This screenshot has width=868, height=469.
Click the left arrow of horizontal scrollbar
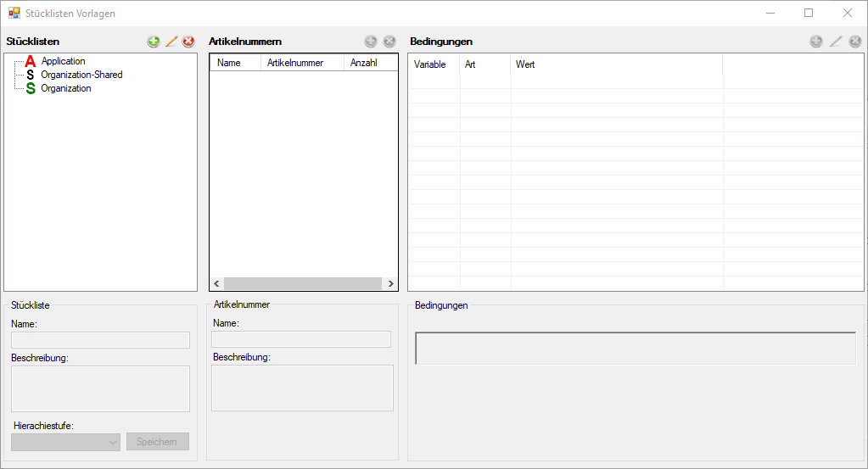tap(216, 284)
